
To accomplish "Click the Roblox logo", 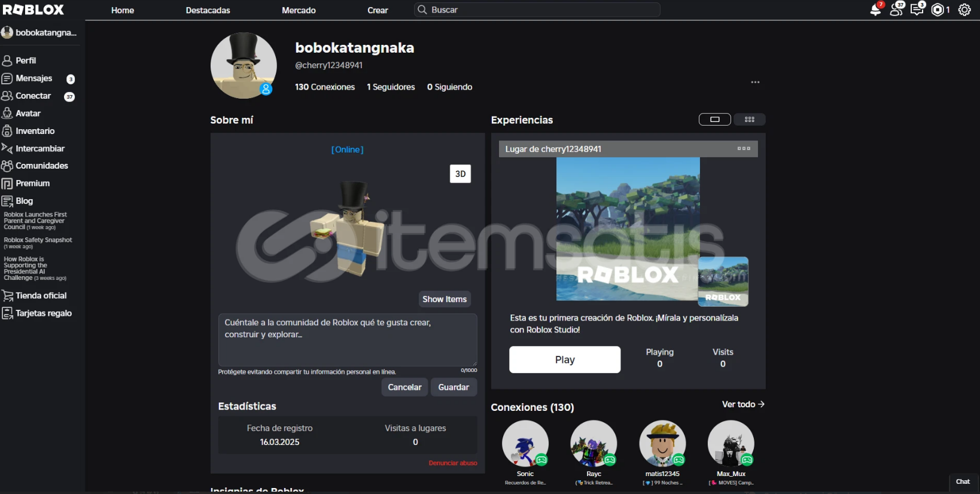I will click(x=34, y=10).
